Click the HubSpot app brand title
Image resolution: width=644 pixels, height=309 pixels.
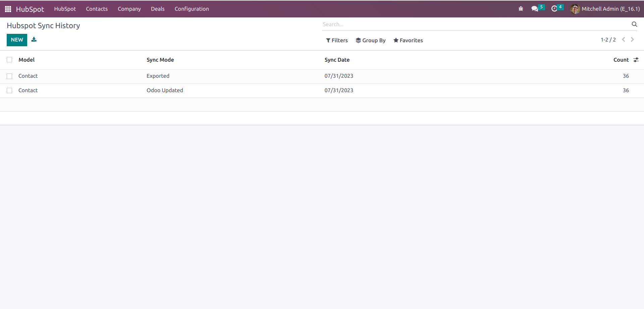(x=30, y=9)
